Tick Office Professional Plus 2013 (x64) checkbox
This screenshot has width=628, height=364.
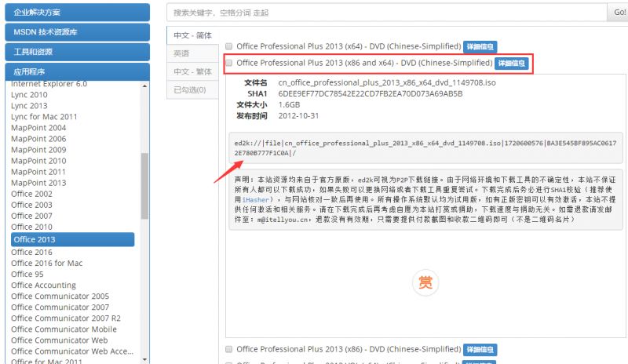click(x=228, y=46)
